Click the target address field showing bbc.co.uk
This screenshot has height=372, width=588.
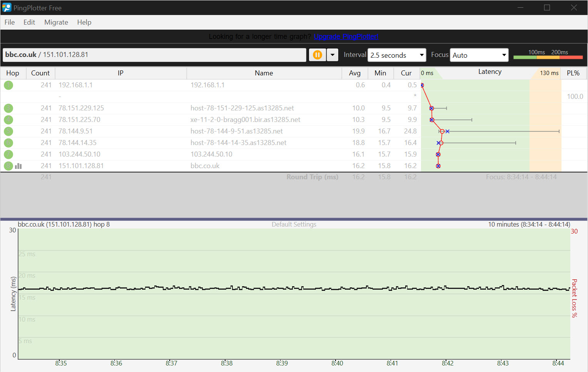(154, 55)
